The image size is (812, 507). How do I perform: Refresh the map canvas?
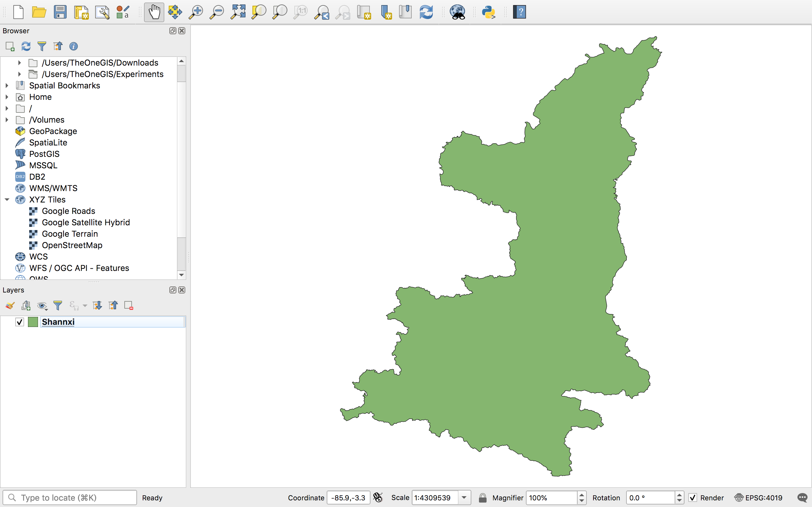[426, 12]
